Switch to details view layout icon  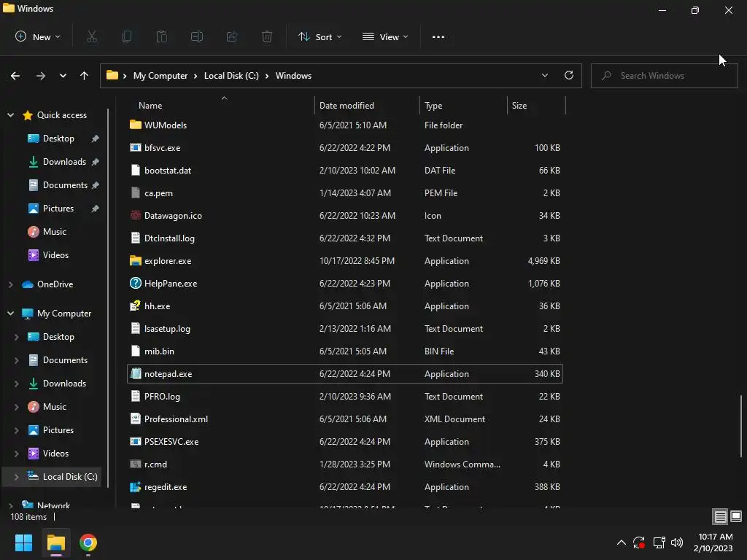(x=720, y=516)
